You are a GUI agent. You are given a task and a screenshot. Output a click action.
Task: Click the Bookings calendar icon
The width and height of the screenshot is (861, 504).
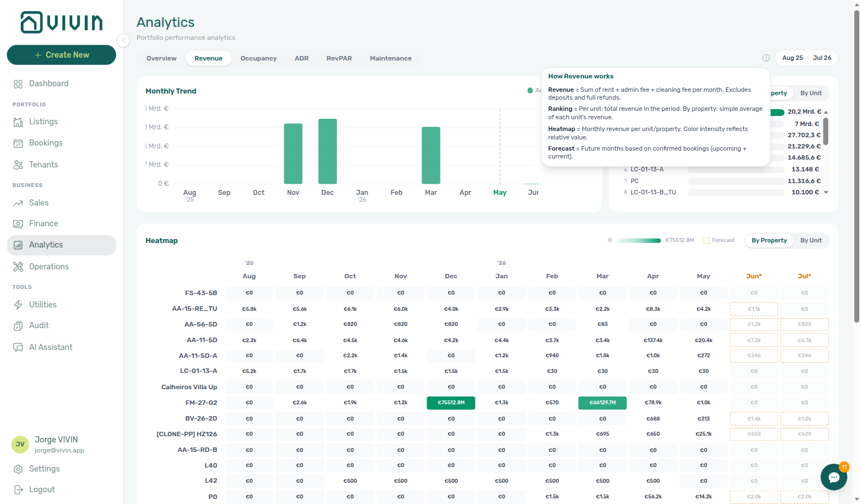[x=18, y=143]
